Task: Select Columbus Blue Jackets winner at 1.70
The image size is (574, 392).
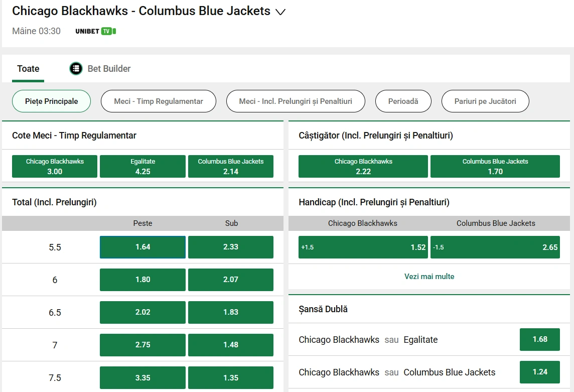Action: tap(495, 167)
